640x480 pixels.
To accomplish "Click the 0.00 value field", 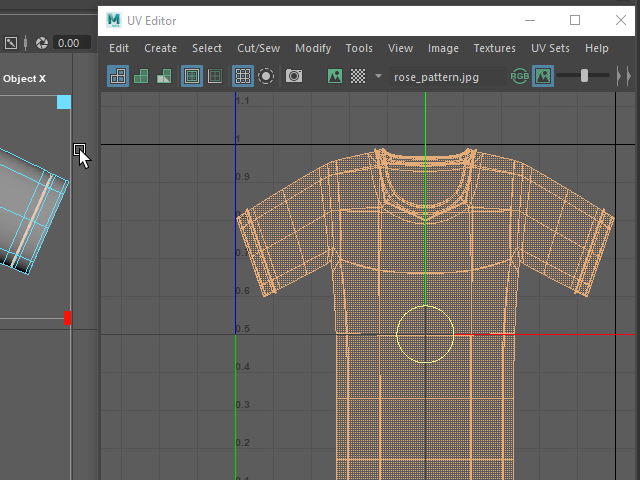I will (72, 43).
